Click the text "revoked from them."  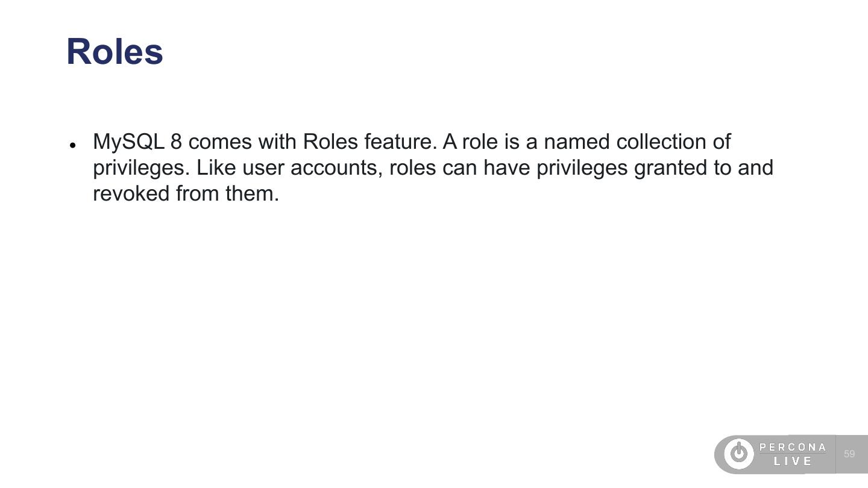coord(186,194)
